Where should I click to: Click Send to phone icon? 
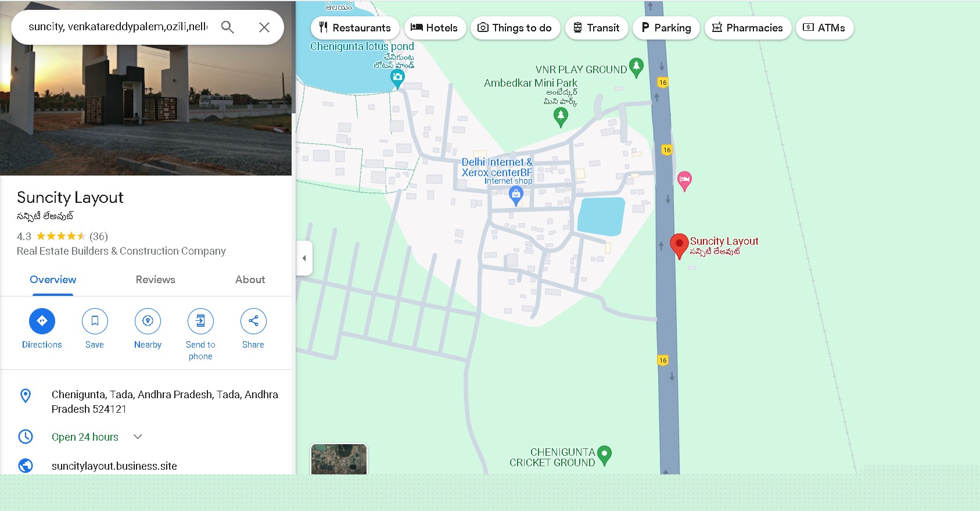click(200, 321)
